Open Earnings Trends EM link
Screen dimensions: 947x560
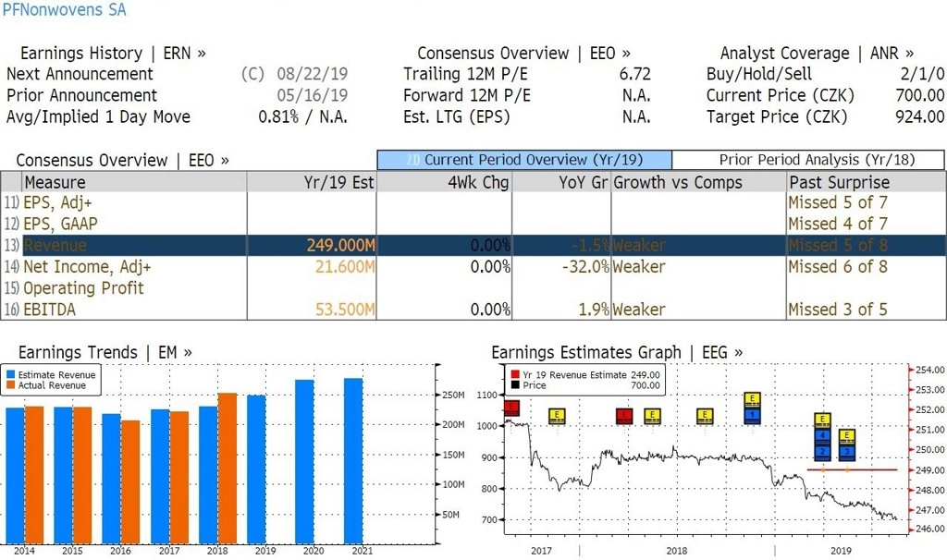tap(105, 352)
